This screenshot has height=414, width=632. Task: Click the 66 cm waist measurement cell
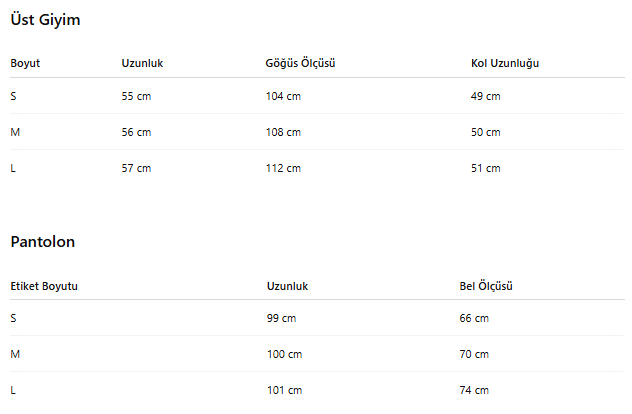tap(474, 318)
